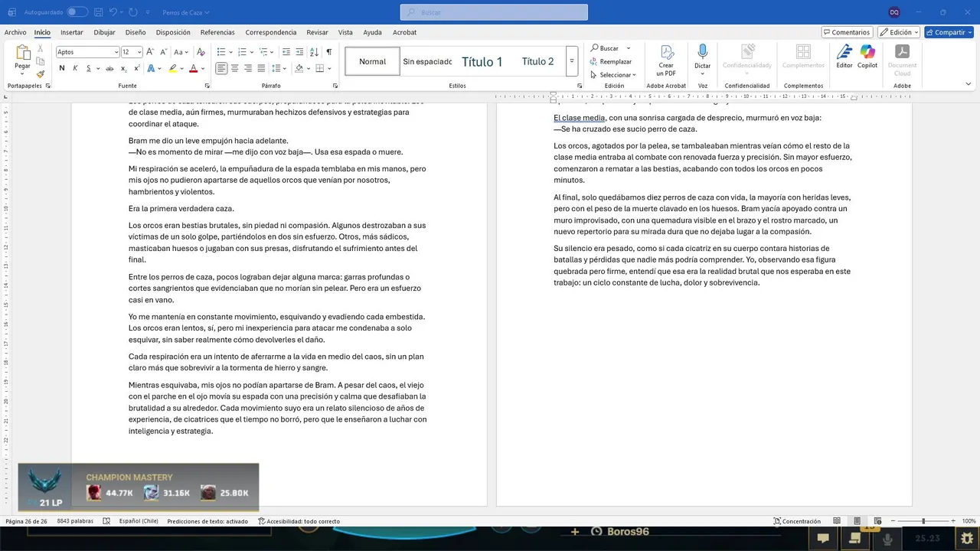
Task: Toggle superscript formatting
Action: click(136, 68)
